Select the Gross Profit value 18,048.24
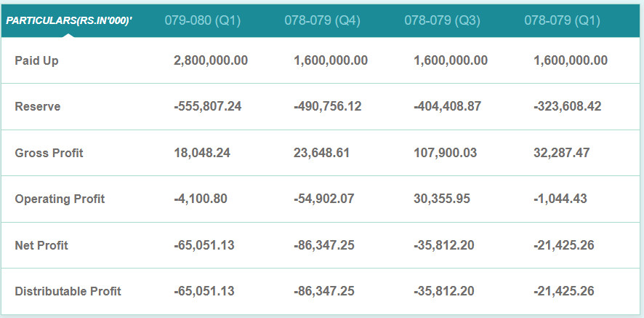This screenshot has width=644, height=318. (x=202, y=153)
